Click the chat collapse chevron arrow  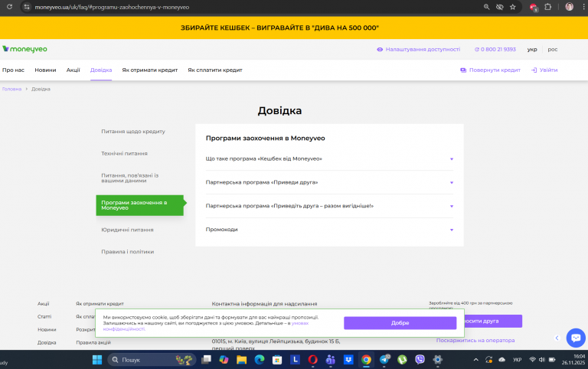point(557,338)
